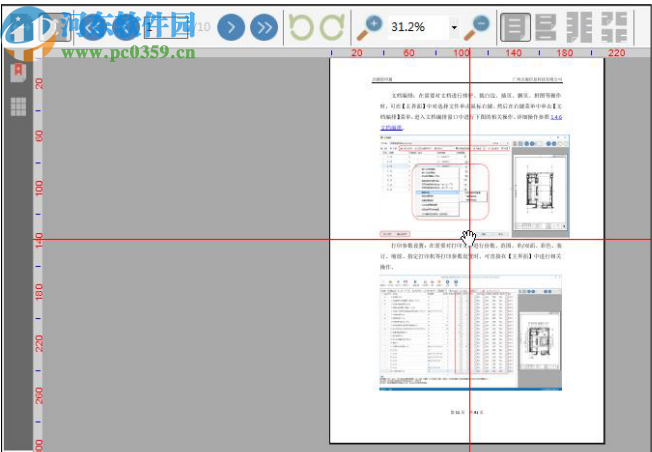Image resolution: width=652 pixels, height=452 pixels.
Task: Zoom out with the minus magnifier
Action: pos(477,27)
